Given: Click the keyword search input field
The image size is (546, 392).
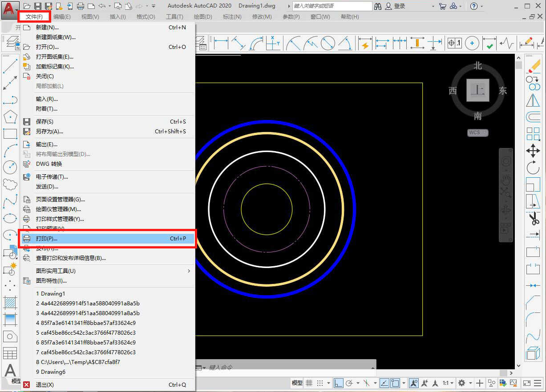Looking at the screenshot, I should point(332,6).
